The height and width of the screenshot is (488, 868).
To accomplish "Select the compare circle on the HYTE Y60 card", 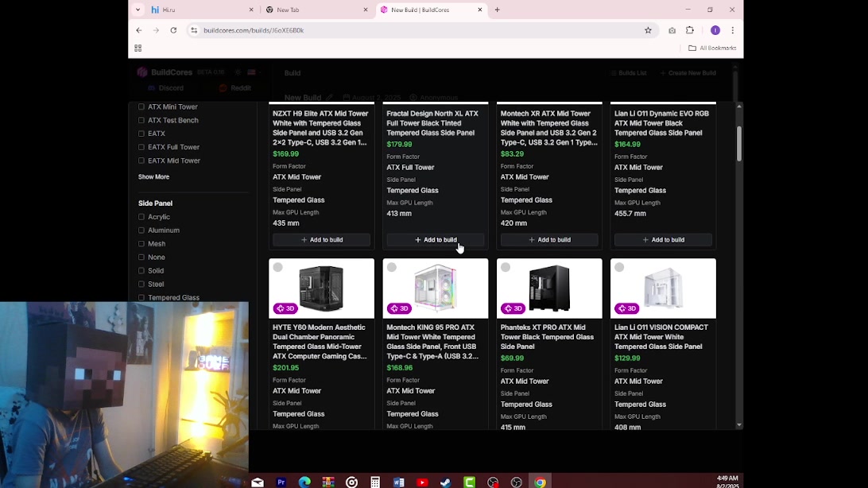I will point(278,267).
